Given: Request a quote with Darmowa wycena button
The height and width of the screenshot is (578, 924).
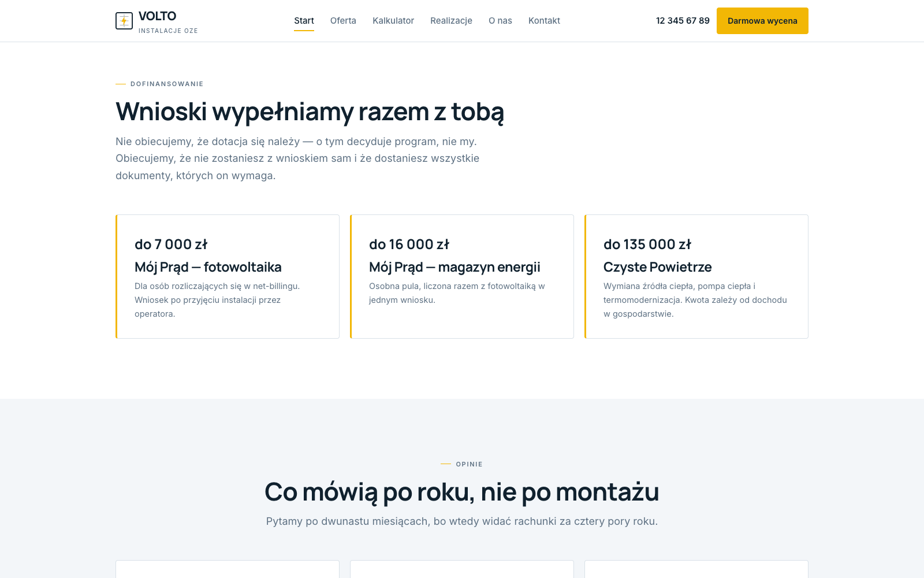Looking at the screenshot, I should click(762, 21).
